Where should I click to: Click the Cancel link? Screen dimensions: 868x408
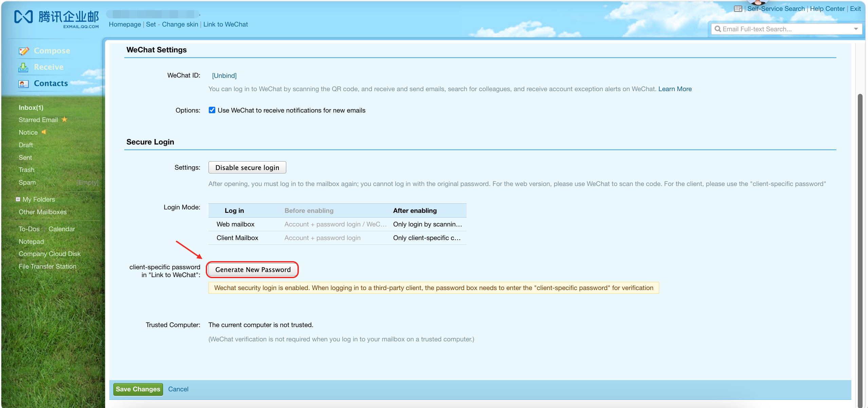point(178,389)
